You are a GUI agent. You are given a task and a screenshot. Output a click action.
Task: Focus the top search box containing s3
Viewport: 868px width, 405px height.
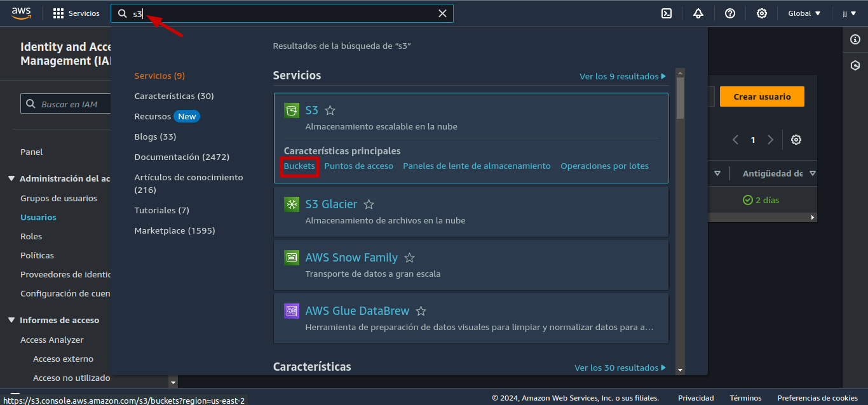click(x=281, y=13)
